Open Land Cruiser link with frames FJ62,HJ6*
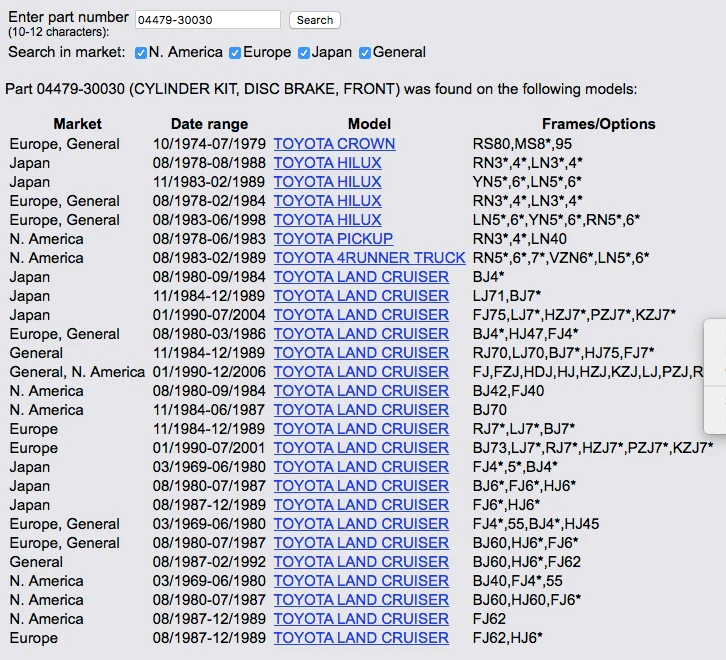726x660 pixels. pyautogui.click(x=361, y=638)
